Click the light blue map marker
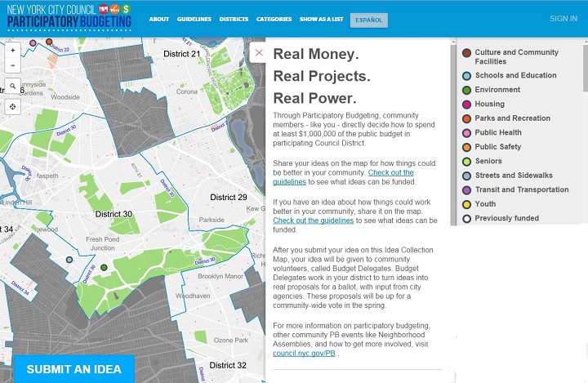 [69, 260]
